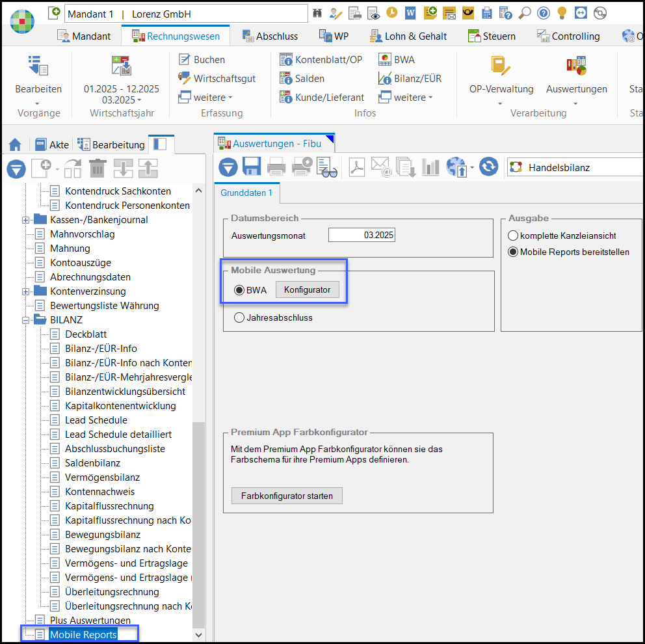Collapse the BILANZ folder
Viewport: 645px width, 644px height.
(25, 320)
